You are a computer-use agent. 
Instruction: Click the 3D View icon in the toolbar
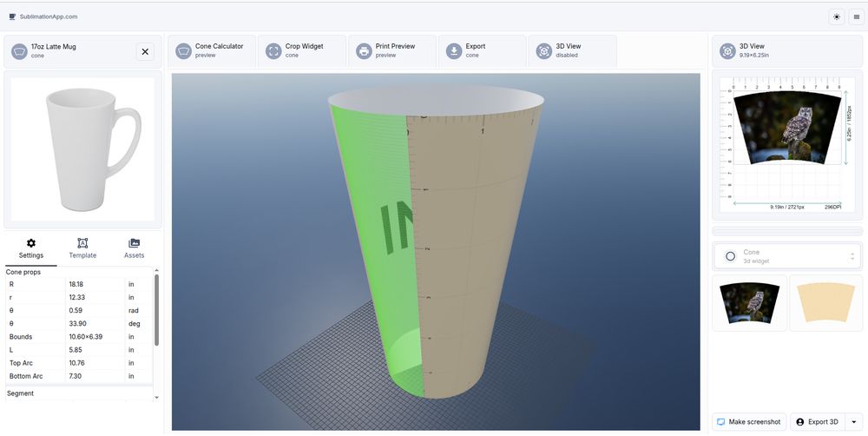pyautogui.click(x=544, y=51)
